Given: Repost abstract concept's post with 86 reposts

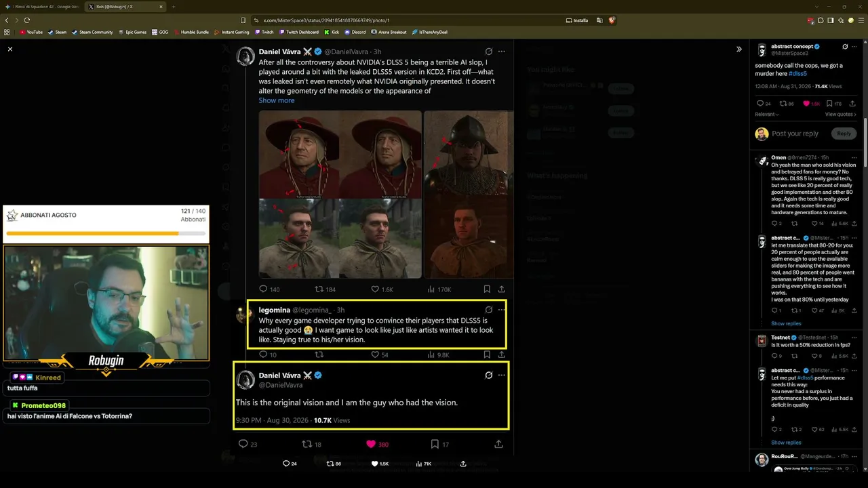Looking at the screenshot, I should click(787, 104).
